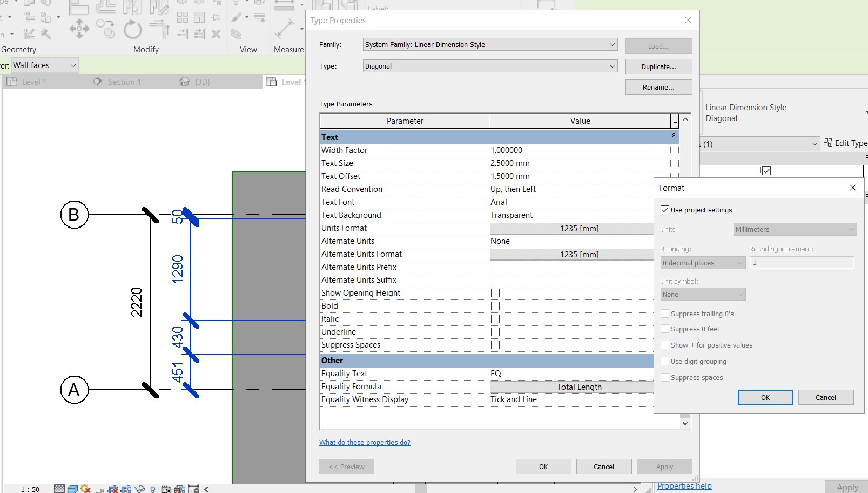Select the Scale tool in Modify panel

[x=199, y=17]
